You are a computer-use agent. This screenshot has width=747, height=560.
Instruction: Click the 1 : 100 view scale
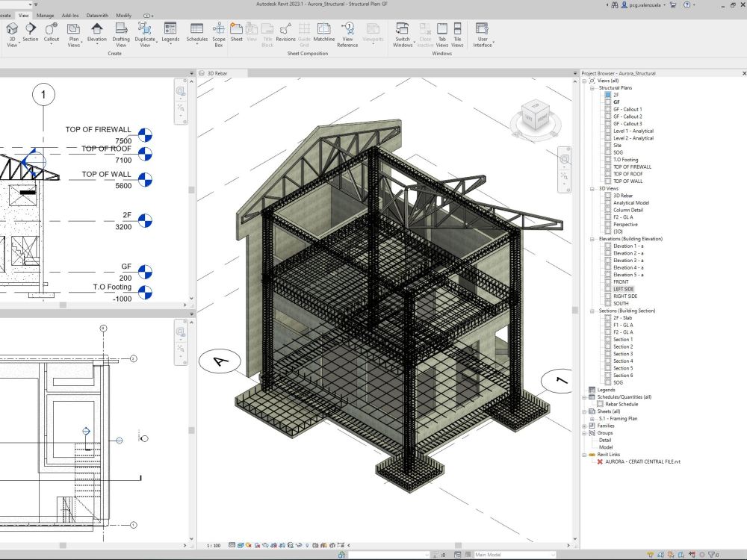click(x=214, y=545)
